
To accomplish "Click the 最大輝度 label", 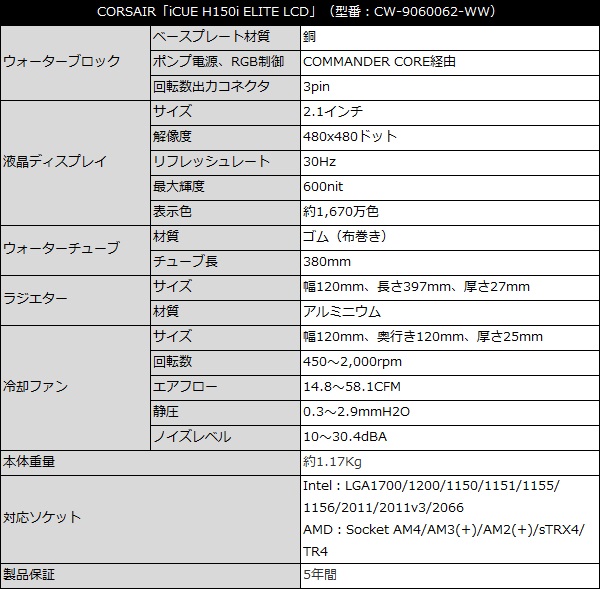I will coord(179,186).
